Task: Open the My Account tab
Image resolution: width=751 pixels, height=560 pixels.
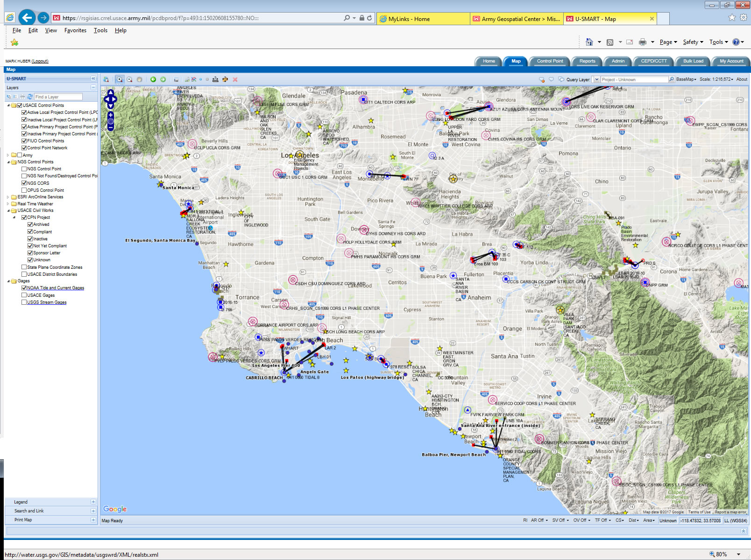Action: [x=731, y=61]
